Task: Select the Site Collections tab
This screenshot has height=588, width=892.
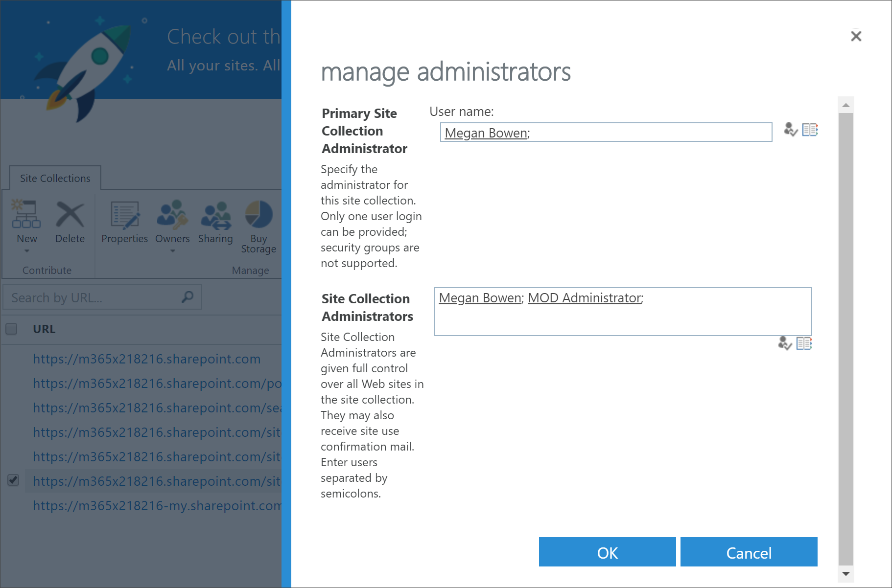Action: 55,178
